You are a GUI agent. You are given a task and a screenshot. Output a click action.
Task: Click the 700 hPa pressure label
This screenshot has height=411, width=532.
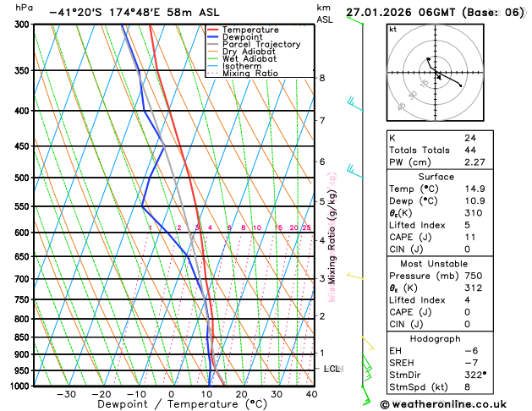click(24, 279)
